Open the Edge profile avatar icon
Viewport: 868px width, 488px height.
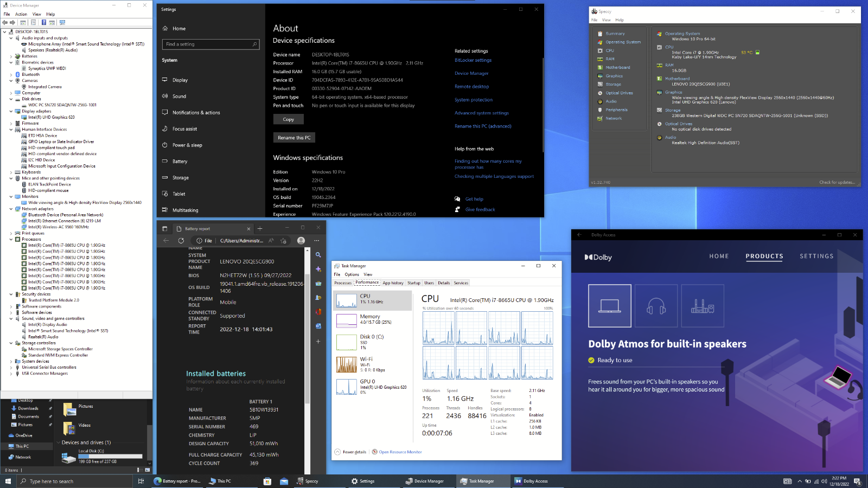301,241
